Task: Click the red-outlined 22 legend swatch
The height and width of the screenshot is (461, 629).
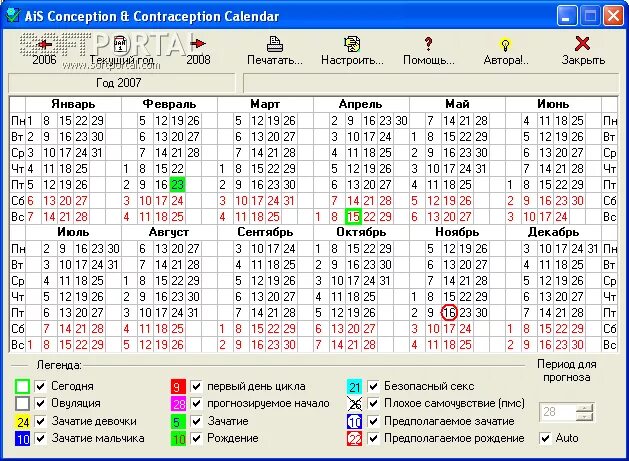Action: click(x=355, y=439)
